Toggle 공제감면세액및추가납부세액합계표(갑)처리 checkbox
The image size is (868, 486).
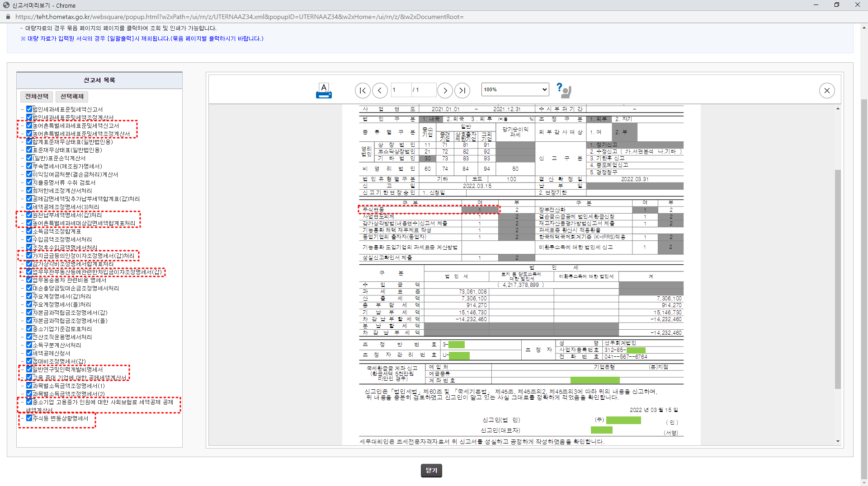[29, 199]
